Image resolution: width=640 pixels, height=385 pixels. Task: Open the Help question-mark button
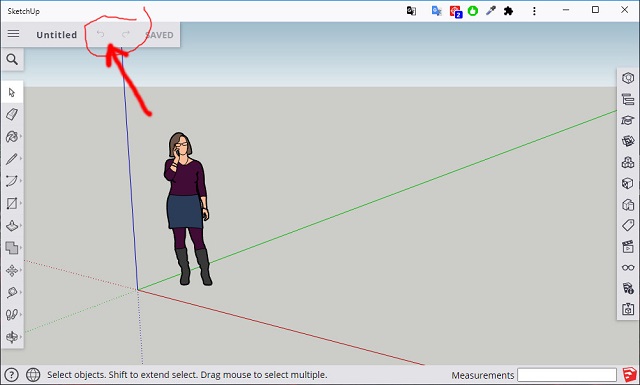(11, 375)
